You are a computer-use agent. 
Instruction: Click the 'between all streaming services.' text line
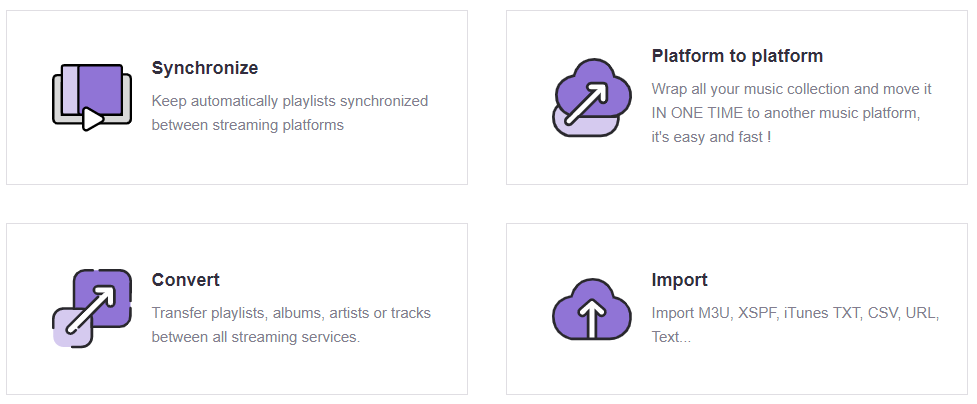click(256, 337)
